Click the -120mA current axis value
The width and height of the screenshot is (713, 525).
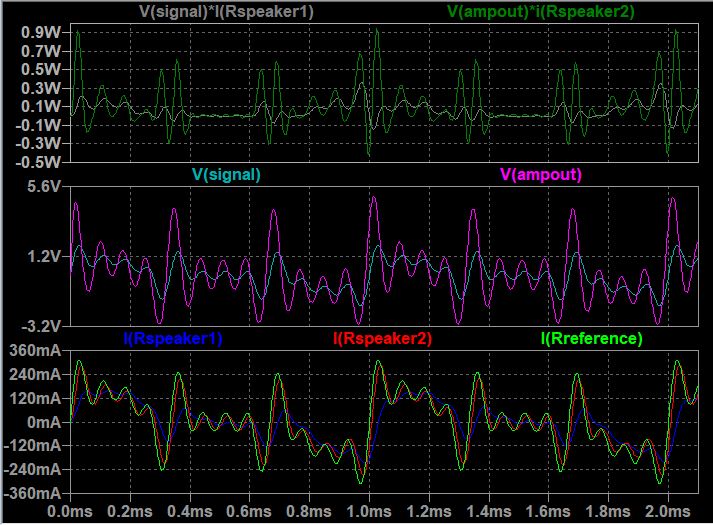32,446
